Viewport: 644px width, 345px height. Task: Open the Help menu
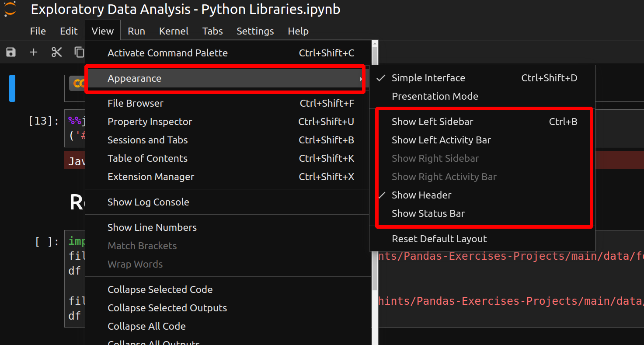point(298,31)
